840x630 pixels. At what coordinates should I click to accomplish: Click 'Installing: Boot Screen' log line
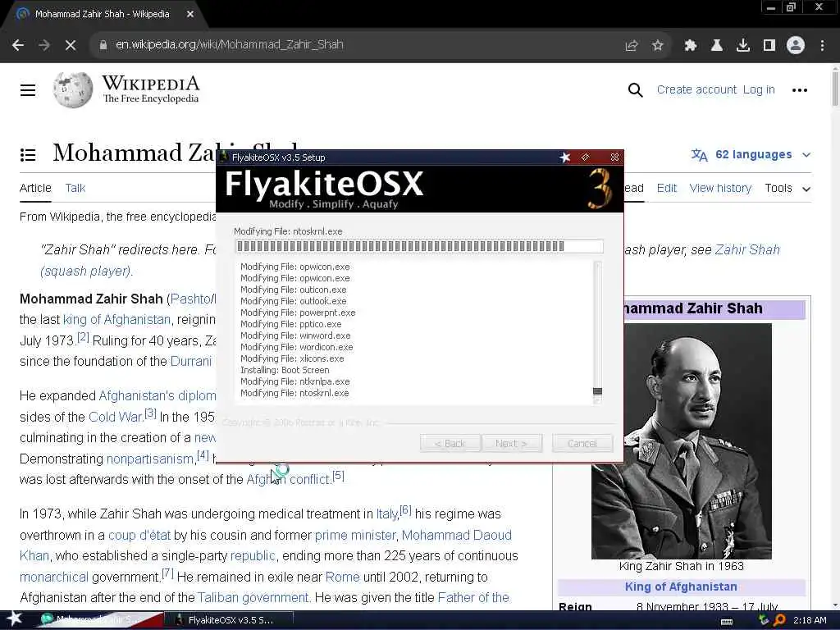(285, 370)
